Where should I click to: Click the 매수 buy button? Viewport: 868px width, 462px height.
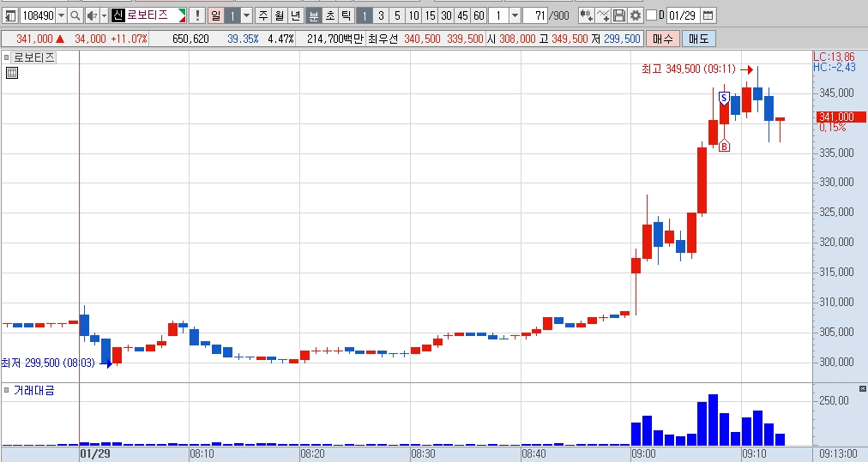[x=663, y=39]
